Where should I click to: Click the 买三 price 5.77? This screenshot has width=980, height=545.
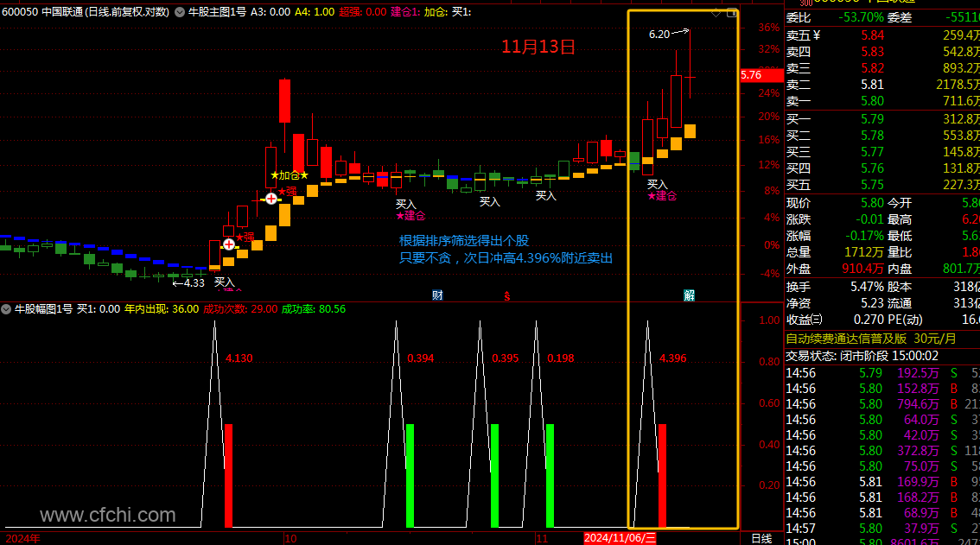point(872,152)
